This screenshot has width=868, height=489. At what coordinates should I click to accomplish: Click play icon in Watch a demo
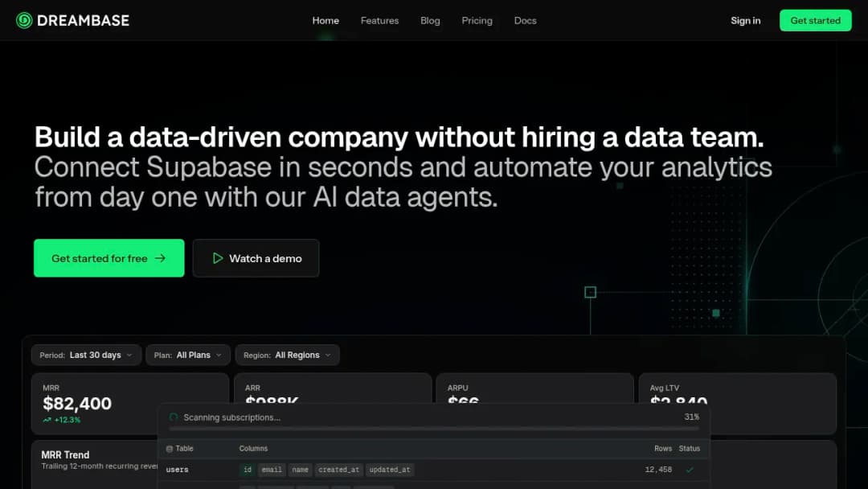[x=218, y=258]
